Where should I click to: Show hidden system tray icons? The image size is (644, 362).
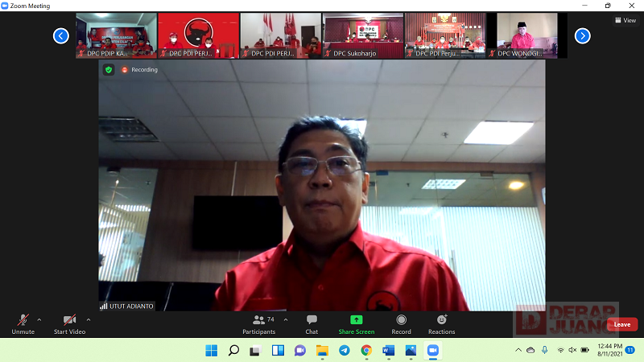tap(518, 350)
